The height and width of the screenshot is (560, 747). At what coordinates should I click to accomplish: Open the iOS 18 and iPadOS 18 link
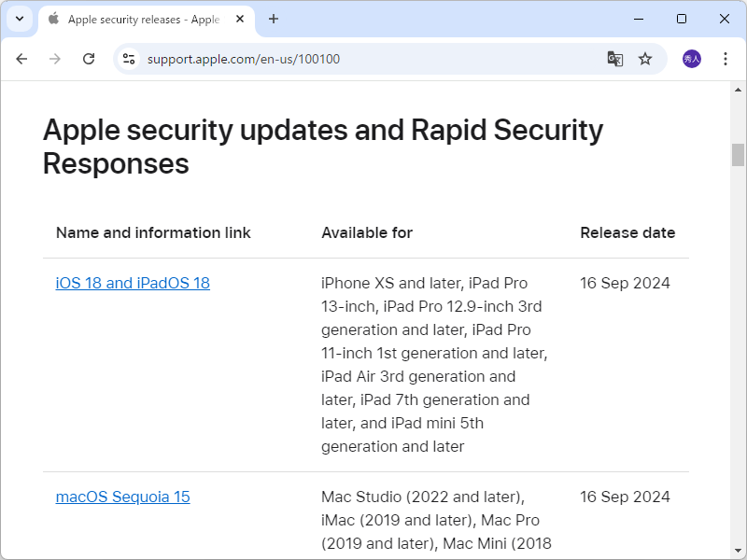(133, 283)
